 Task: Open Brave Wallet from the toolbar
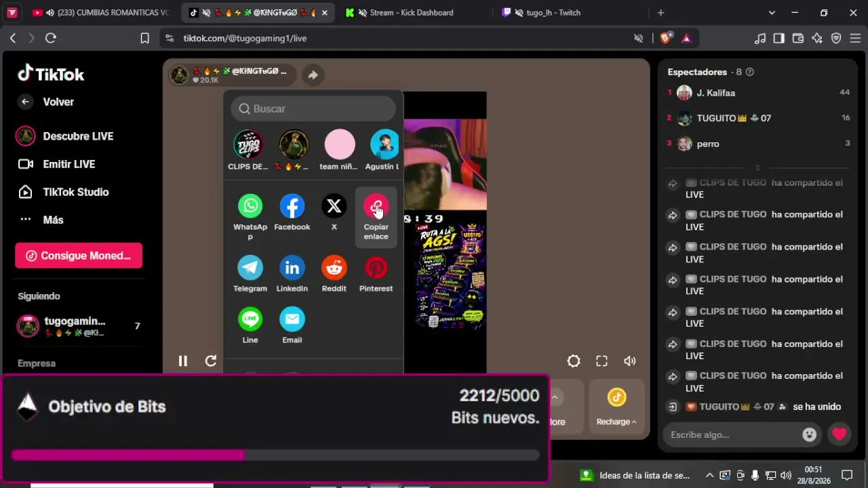pos(798,39)
